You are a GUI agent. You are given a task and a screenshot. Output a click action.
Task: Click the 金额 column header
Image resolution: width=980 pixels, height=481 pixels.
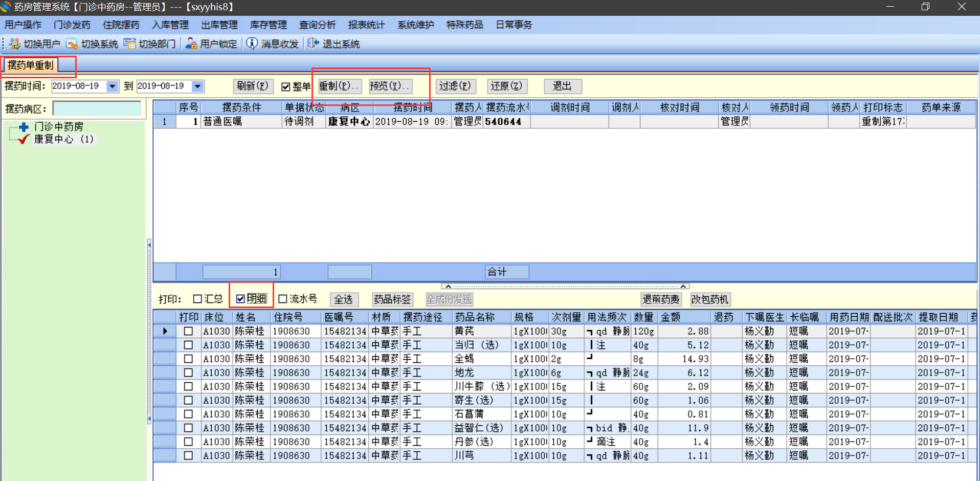[685, 317]
